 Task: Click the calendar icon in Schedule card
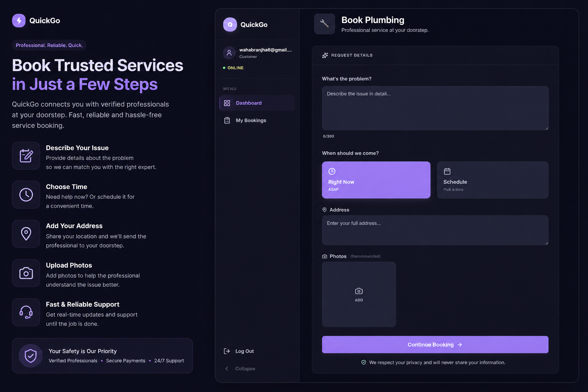447,171
